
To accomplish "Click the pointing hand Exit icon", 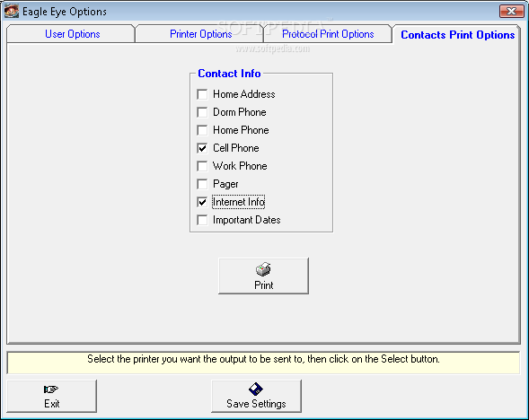I will tap(51, 389).
